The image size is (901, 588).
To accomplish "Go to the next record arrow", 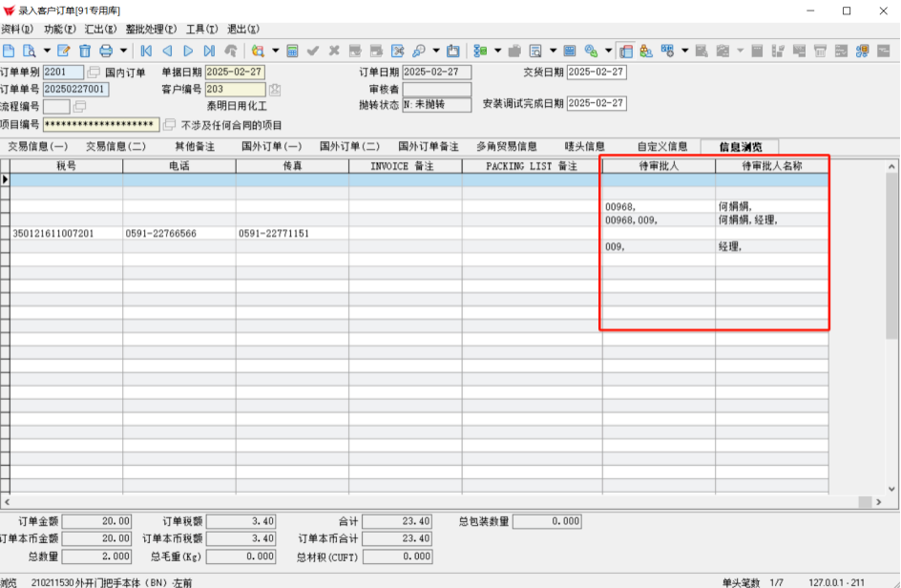I will click(x=188, y=51).
